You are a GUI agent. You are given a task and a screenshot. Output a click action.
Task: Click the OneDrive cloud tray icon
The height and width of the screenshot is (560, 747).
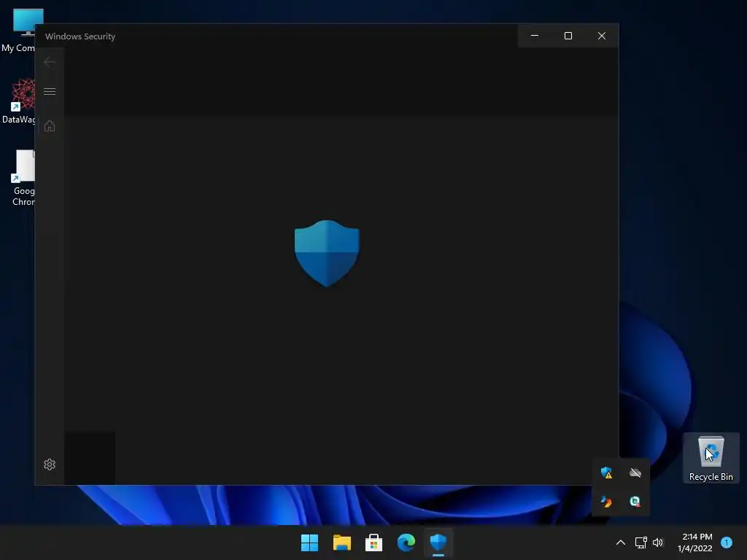coord(635,472)
